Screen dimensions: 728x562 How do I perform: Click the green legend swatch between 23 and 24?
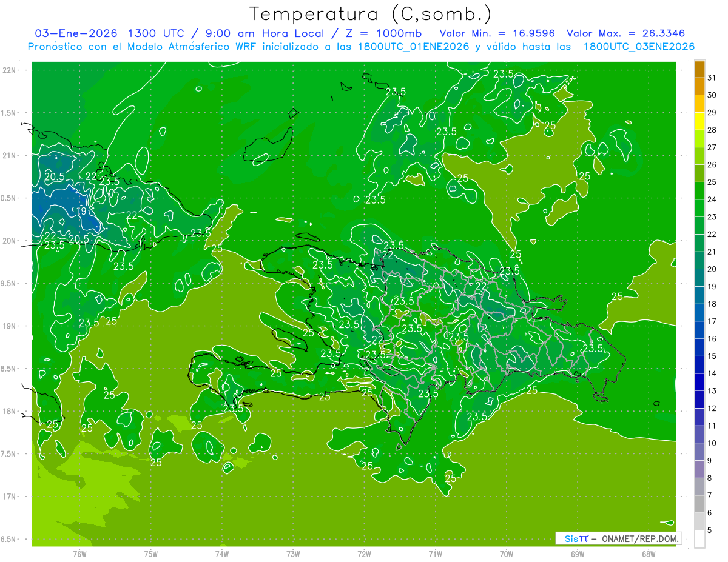699,208
